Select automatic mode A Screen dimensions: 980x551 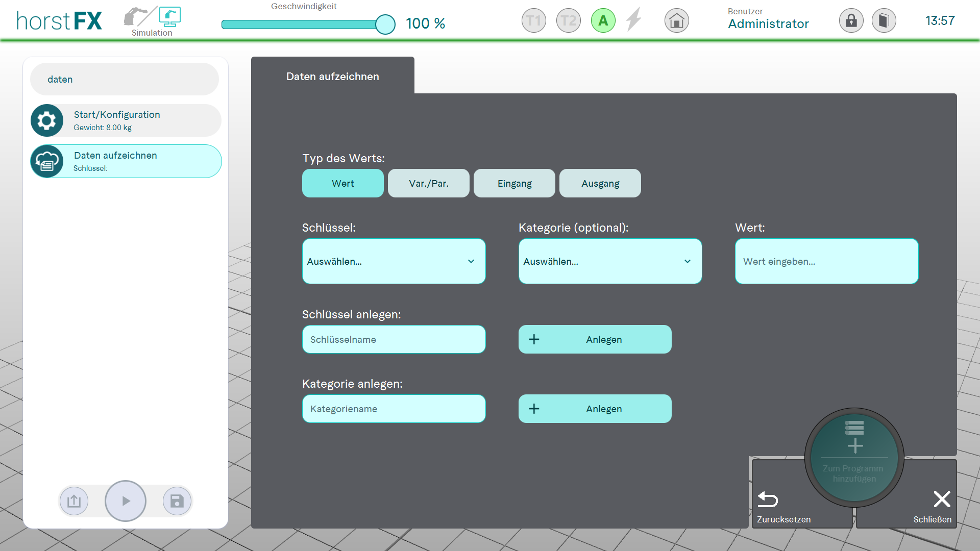click(603, 21)
